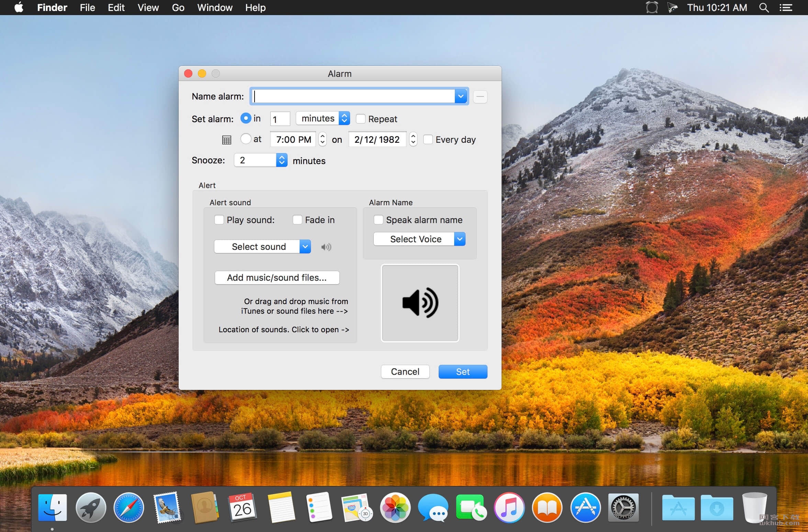
Task: Click the Set button
Action: click(x=463, y=372)
